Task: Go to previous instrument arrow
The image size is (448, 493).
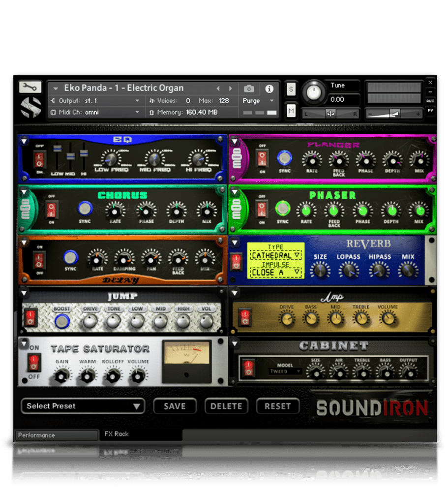Action: click(218, 89)
